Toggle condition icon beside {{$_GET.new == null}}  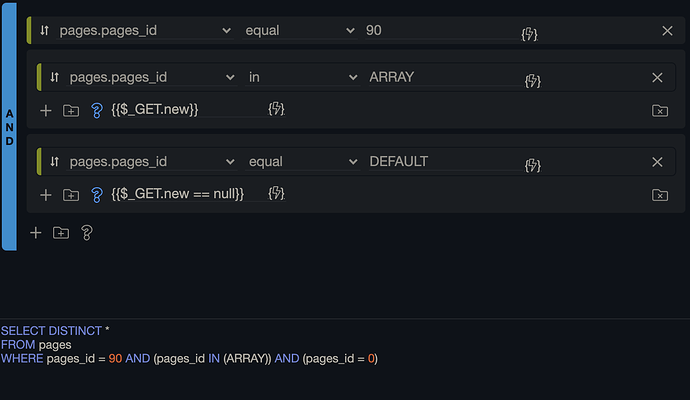pos(97,195)
